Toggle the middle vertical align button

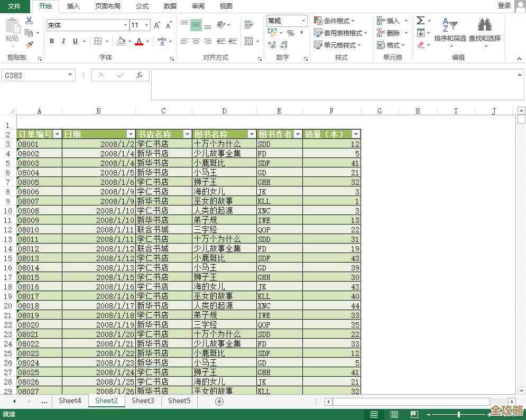tap(196, 25)
